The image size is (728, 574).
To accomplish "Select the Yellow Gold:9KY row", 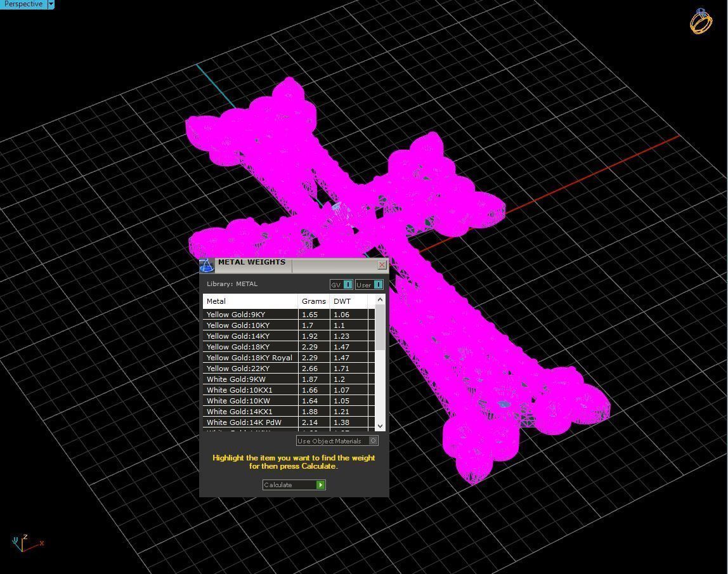I will 289,315.
